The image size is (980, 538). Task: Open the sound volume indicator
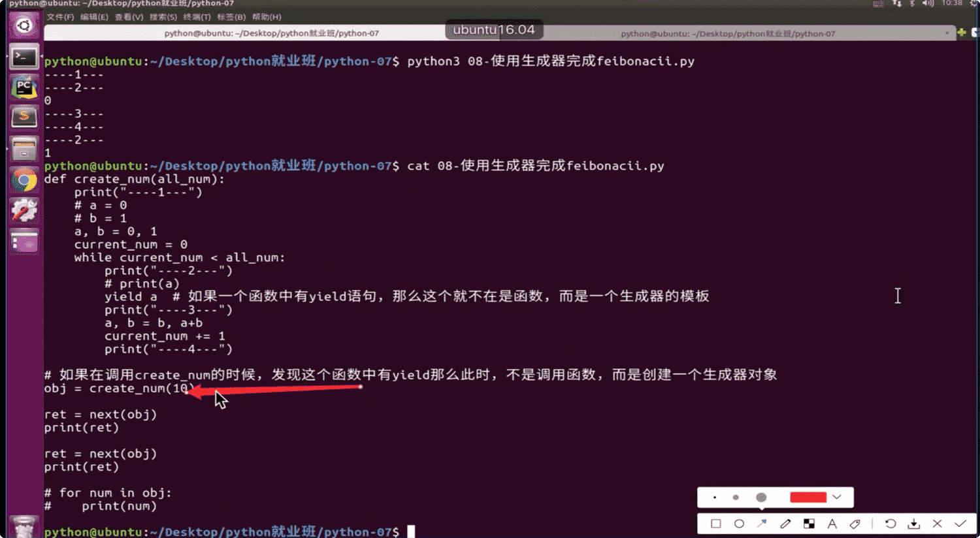[928, 3]
